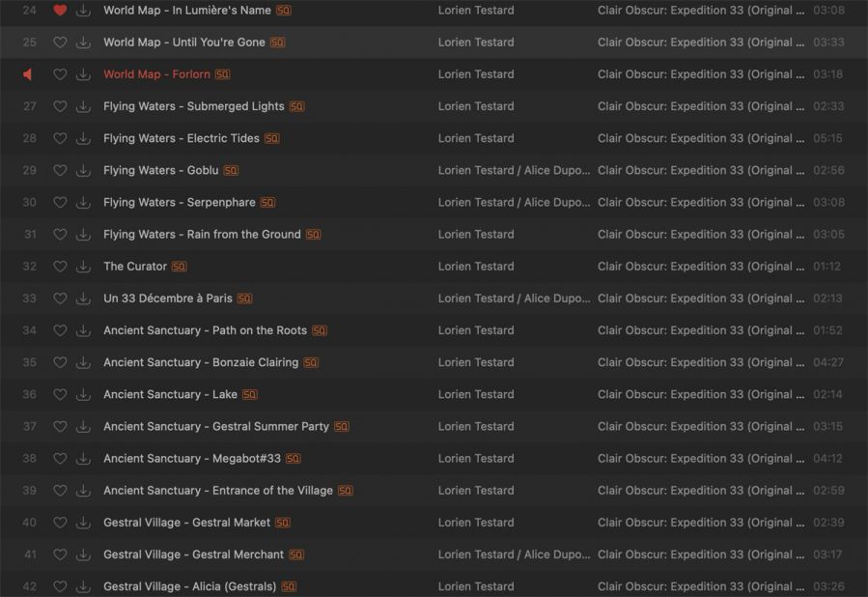
Task: Select track Ancient Sanctuary - Entrance of the Village
Action: point(218,491)
